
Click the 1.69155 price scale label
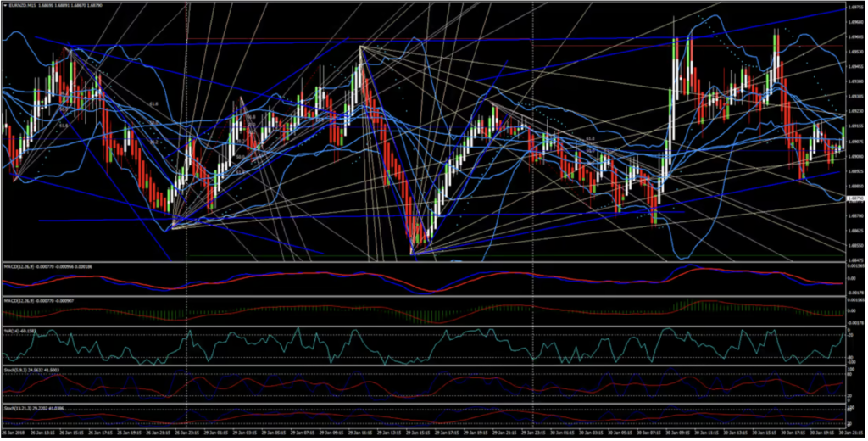855,126
